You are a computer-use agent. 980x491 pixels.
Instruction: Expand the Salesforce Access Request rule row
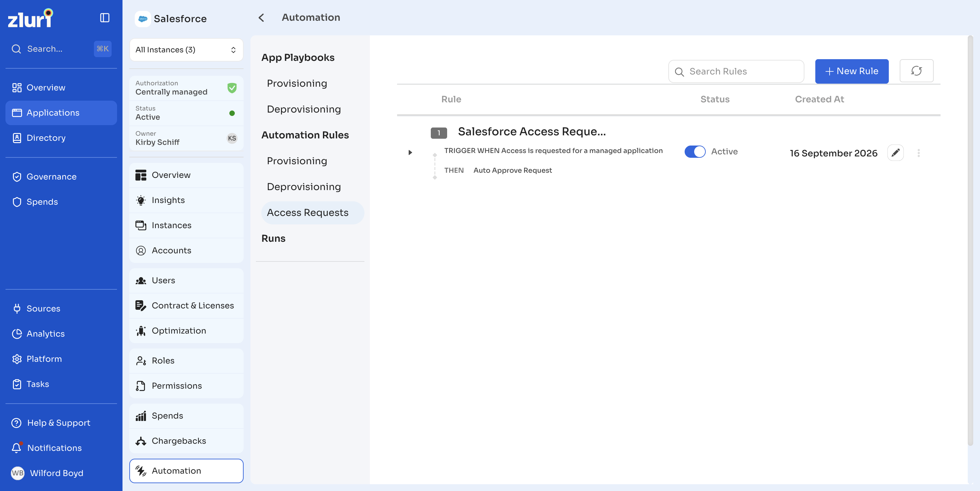click(410, 152)
